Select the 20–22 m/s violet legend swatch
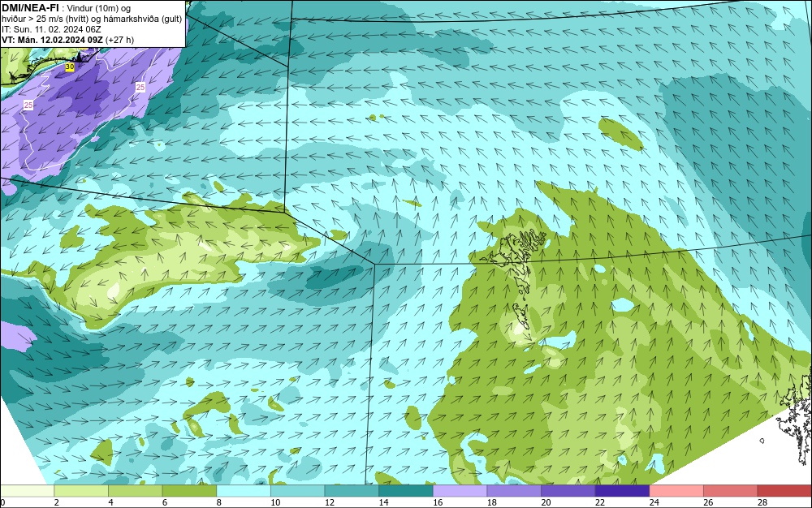This screenshot has height=508, width=812. click(568, 491)
